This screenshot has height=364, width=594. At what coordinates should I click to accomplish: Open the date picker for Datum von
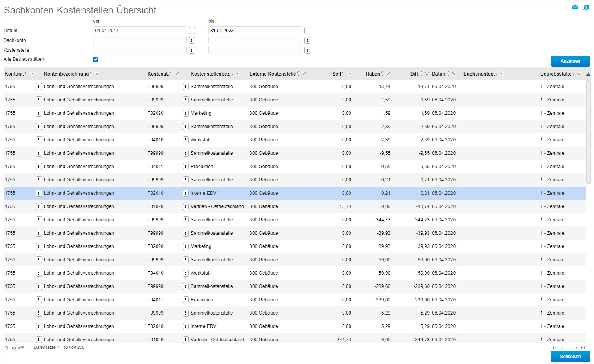(192, 31)
